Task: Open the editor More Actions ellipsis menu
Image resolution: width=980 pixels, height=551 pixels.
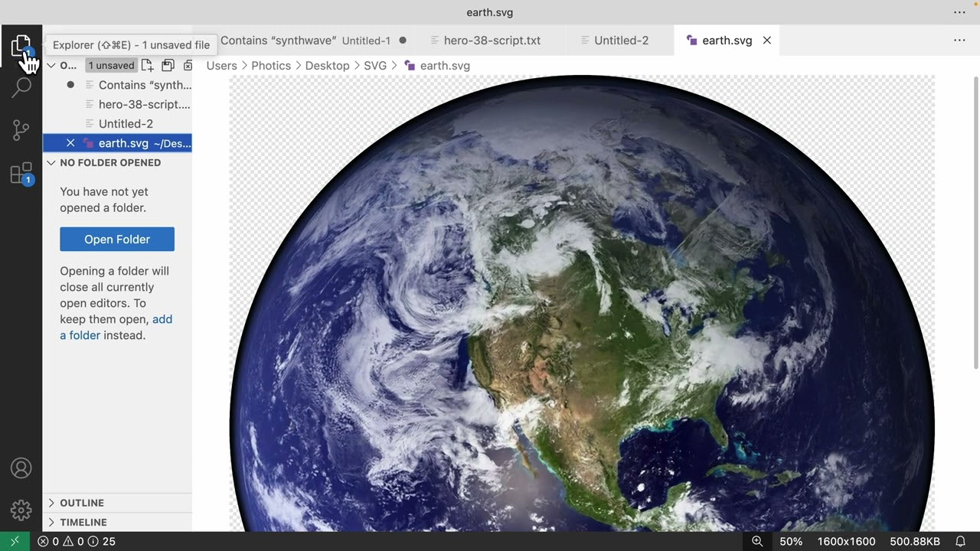Action: [x=959, y=41]
